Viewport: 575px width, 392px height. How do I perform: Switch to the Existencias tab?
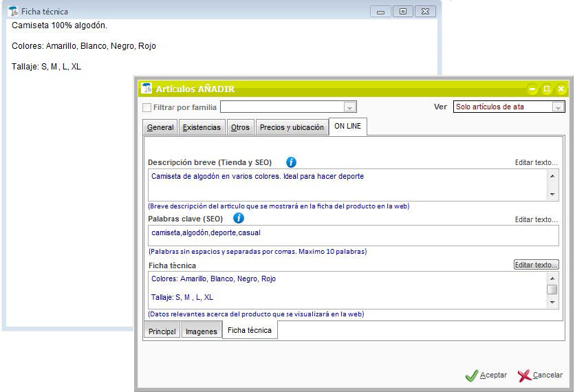point(202,127)
